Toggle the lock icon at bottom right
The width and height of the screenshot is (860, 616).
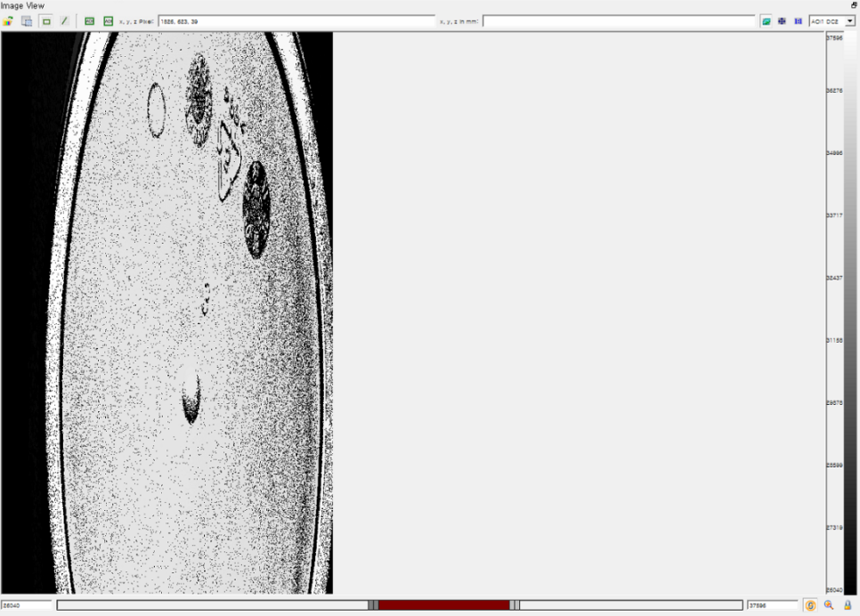848,605
